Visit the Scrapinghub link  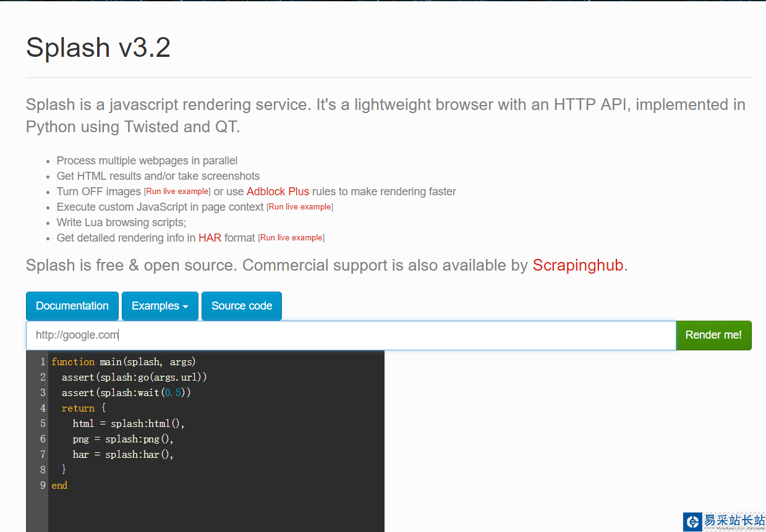tap(578, 266)
